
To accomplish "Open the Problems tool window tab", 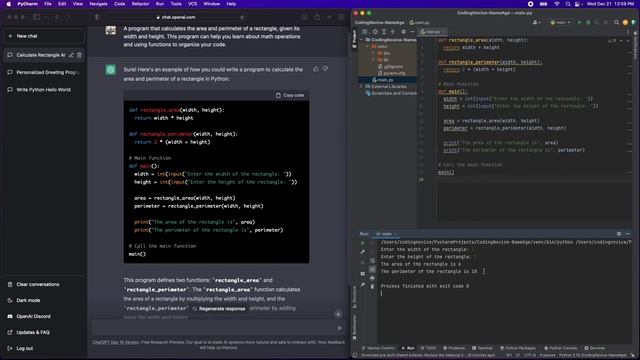I will click(x=454, y=348).
